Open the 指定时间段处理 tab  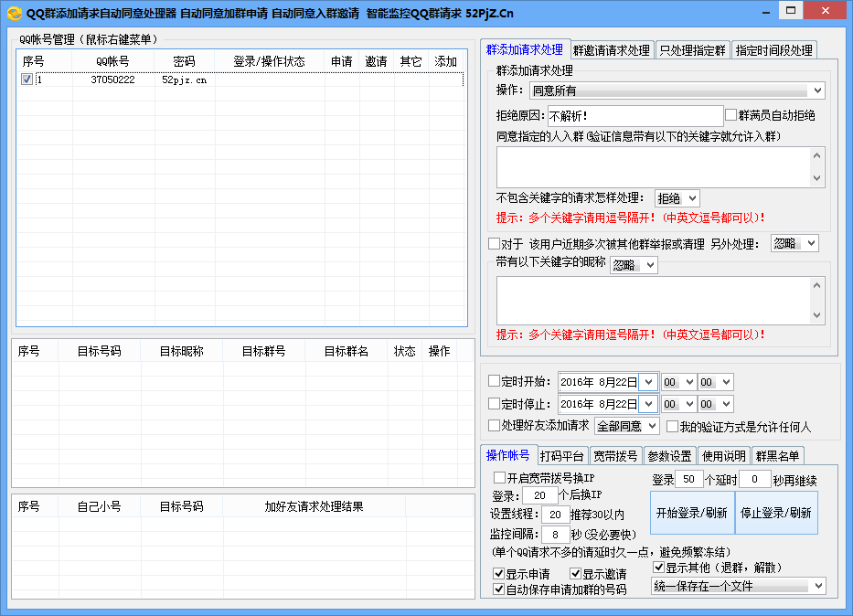(773, 50)
